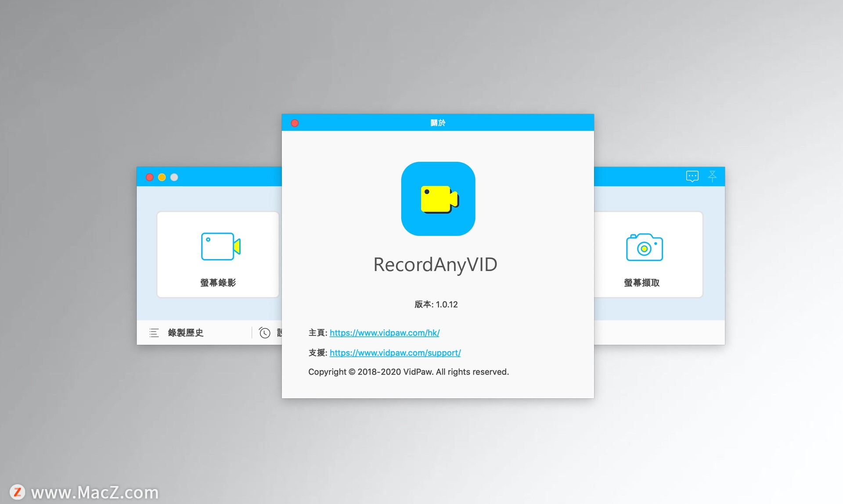Click the Copyright 2018-2020 VidPaw text
This screenshot has width=843, height=504.
tap(408, 372)
